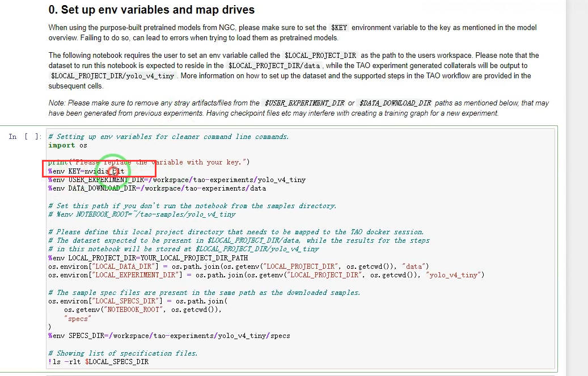Click the heading "0. Set up env variables and map drives"
This screenshot has height=376, width=588.
click(151, 10)
